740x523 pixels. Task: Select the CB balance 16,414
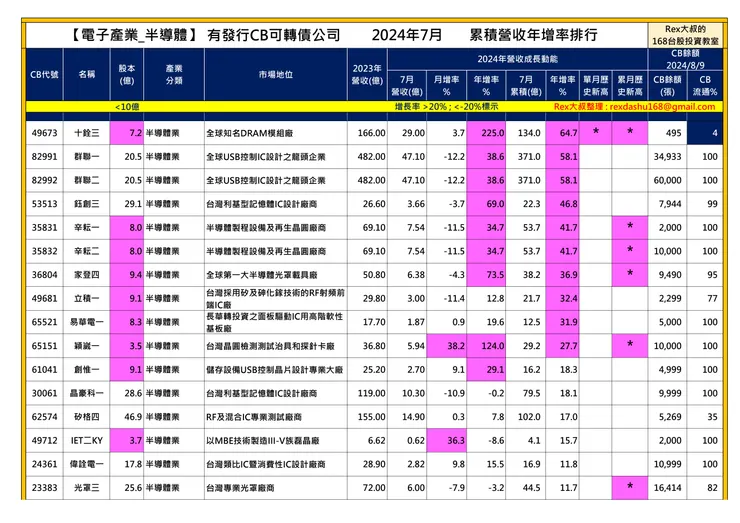click(x=667, y=488)
